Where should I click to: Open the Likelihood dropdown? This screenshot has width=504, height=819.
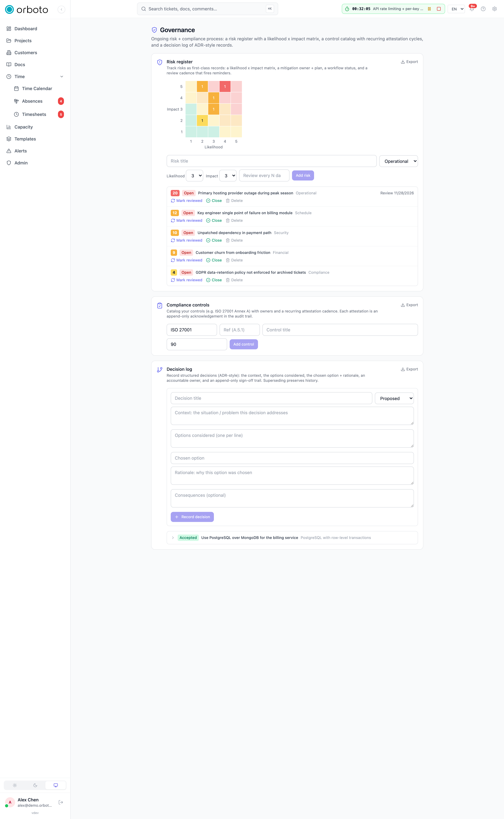pyautogui.click(x=194, y=176)
